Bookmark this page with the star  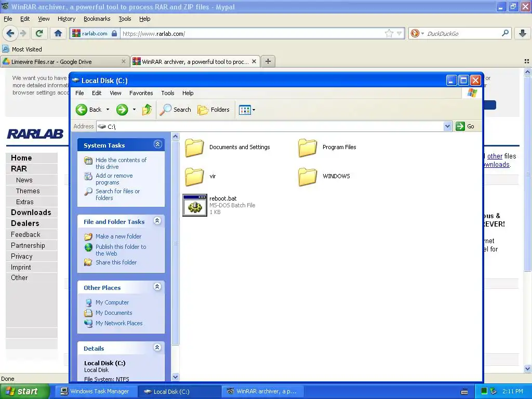coord(389,33)
